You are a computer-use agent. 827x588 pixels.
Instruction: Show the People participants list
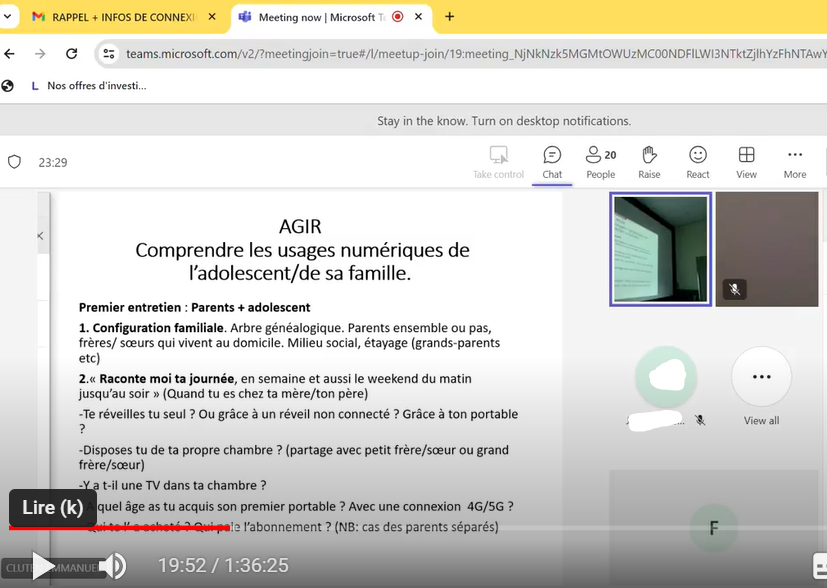coord(600,161)
